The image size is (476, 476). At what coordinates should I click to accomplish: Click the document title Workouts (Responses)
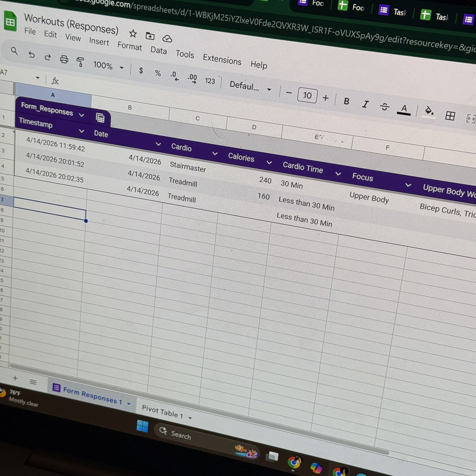coord(71,24)
